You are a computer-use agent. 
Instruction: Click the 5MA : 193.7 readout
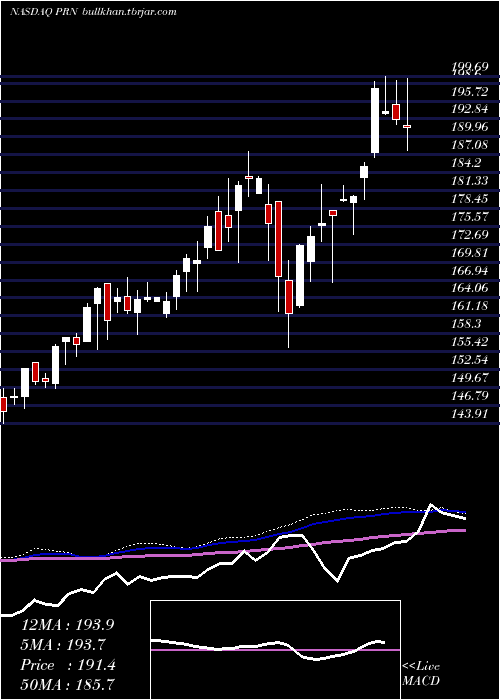click(x=64, y=645)
